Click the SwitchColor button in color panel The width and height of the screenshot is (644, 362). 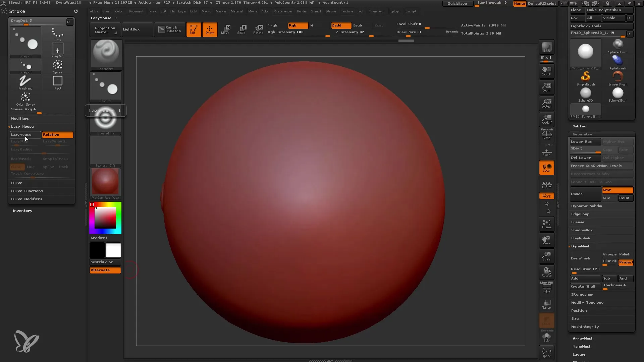(x=105, y=262)
